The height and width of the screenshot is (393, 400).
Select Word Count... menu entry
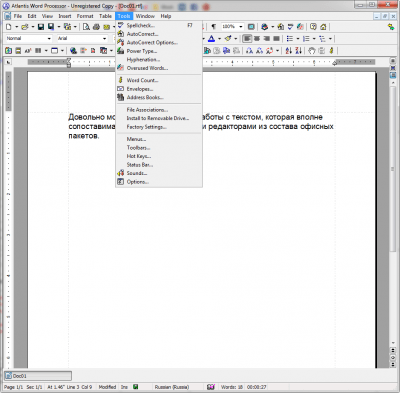pyautogui.click(x=159, y=80)
